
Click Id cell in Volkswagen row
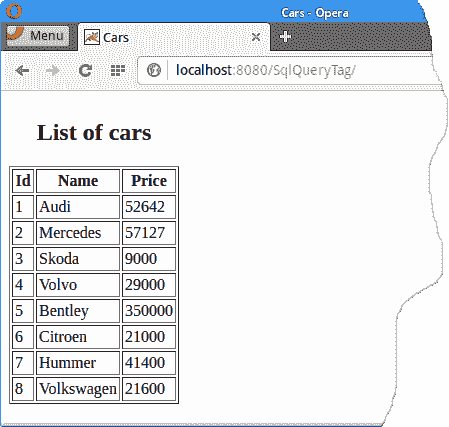click(23, 389)
